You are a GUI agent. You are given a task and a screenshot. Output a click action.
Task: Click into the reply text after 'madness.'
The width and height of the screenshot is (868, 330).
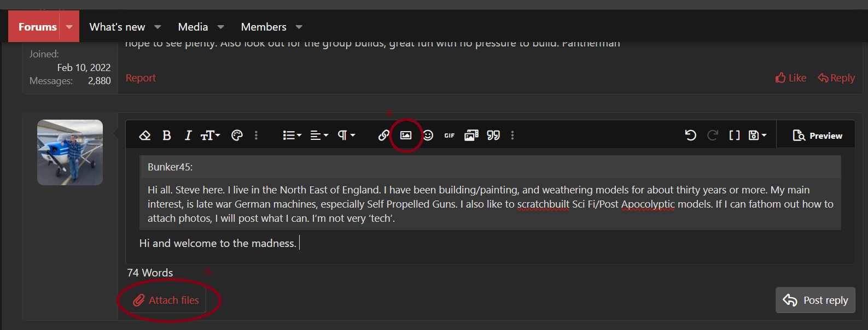300,243
